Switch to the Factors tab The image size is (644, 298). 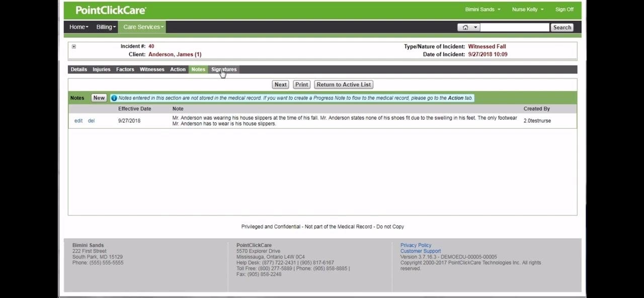pos(125,69)
